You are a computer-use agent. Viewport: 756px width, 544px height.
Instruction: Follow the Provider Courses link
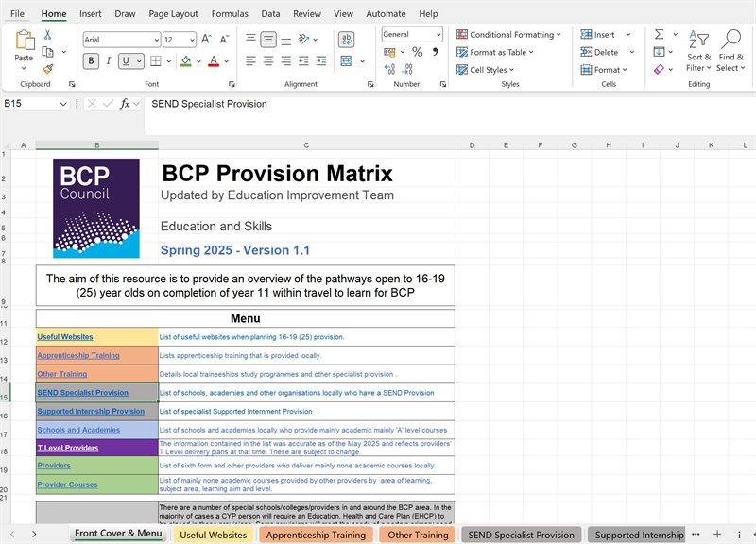[67, 484]
